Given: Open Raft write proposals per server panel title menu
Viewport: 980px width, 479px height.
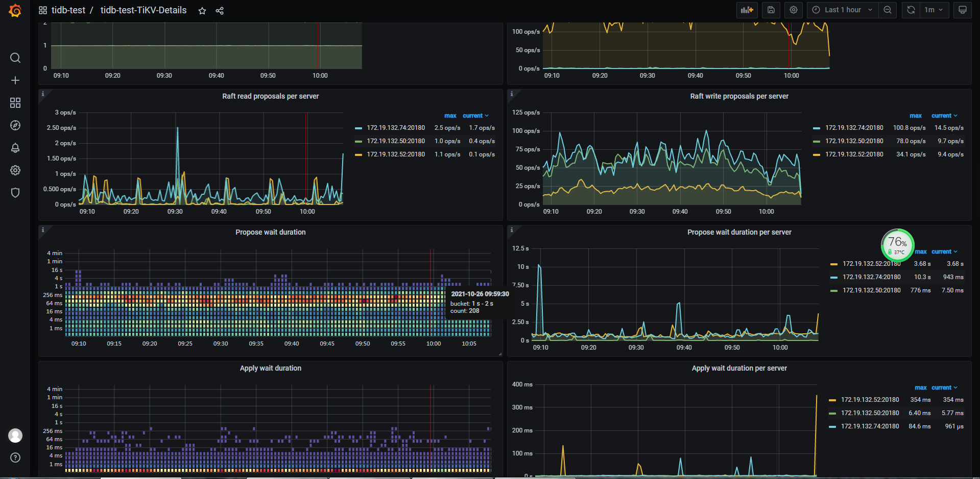Looking at the screenshot, I should click(x=739, y=96).
